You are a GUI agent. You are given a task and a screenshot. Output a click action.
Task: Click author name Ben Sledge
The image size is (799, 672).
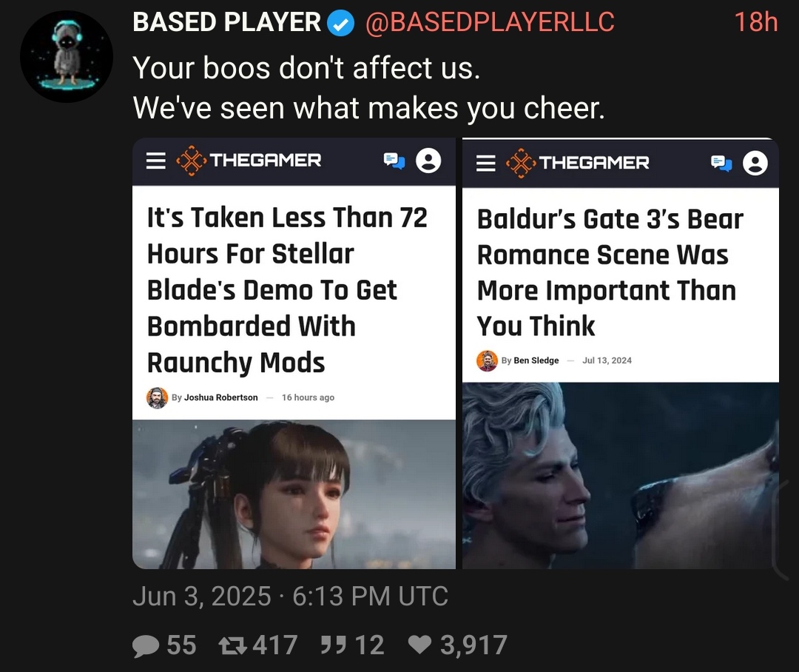click(x=536, y=360)
